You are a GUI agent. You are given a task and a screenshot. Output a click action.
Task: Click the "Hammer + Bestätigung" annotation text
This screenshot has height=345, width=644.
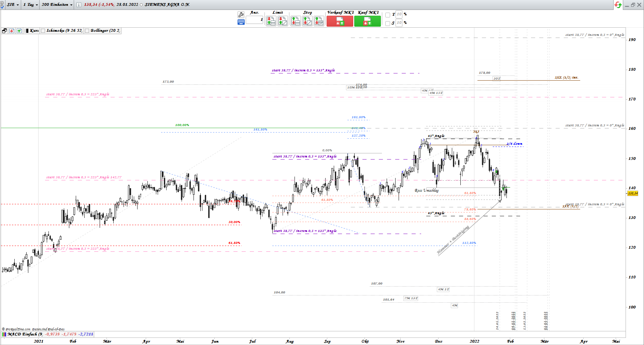[x=453, y=240]
